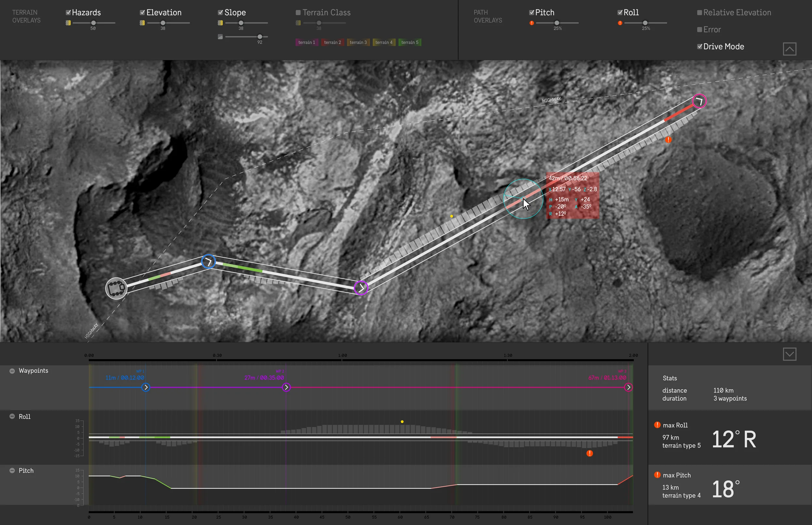Click the max Pitch warning icon
Screen dimensions: 812x525
657,475
